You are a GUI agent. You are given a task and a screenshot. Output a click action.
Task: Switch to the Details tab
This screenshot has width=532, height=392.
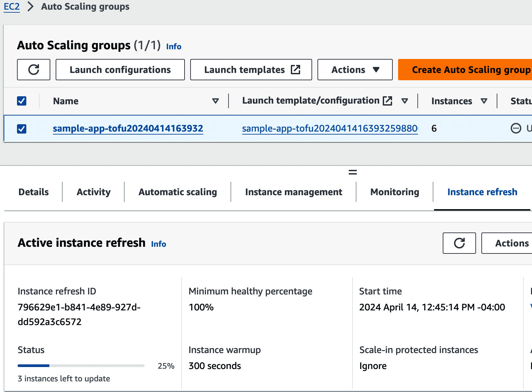point(34,192)
